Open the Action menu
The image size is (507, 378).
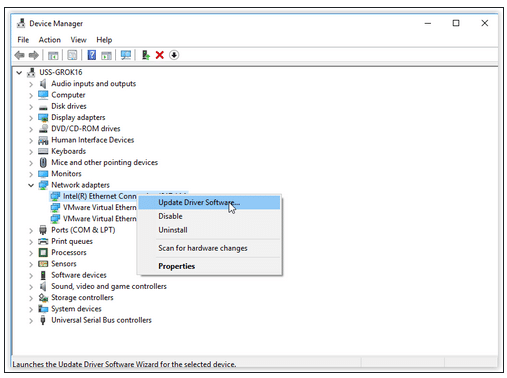tap(50, 40)
